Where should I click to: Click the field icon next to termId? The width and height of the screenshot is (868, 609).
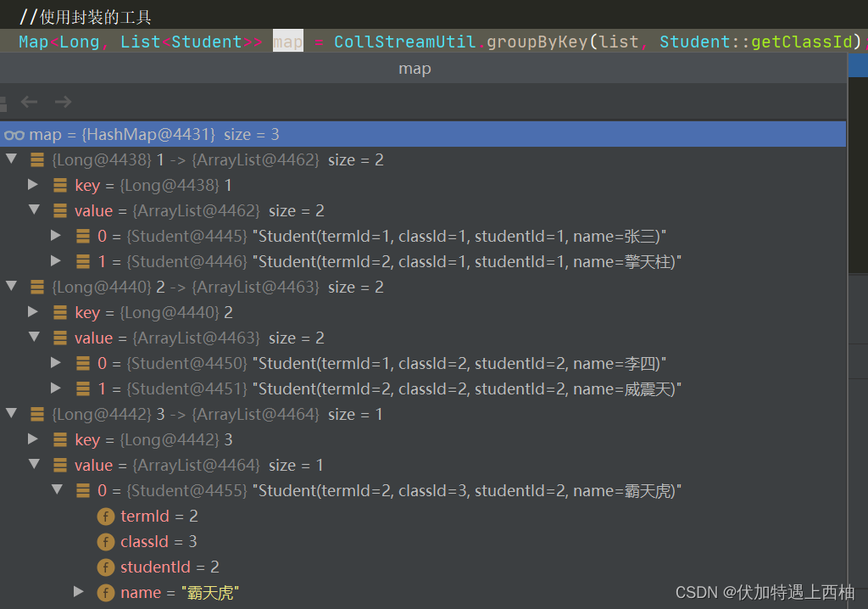tap(106, 517)
